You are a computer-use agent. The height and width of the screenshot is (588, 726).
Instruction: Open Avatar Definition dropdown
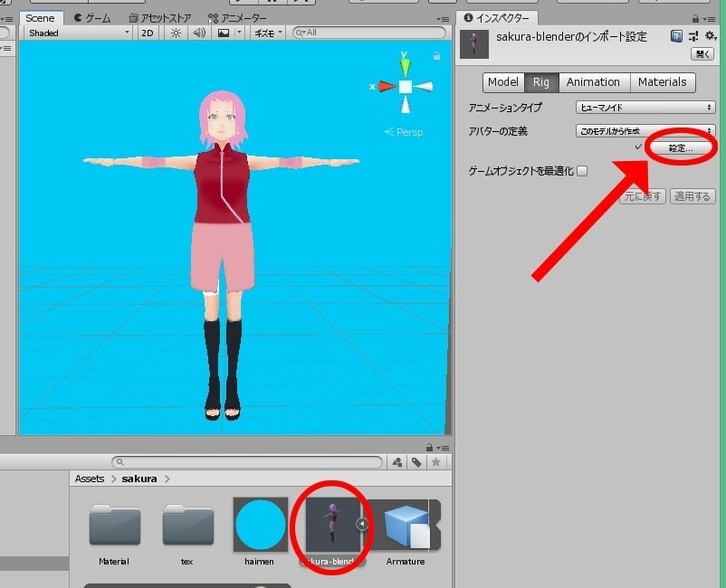coord(645,131)
